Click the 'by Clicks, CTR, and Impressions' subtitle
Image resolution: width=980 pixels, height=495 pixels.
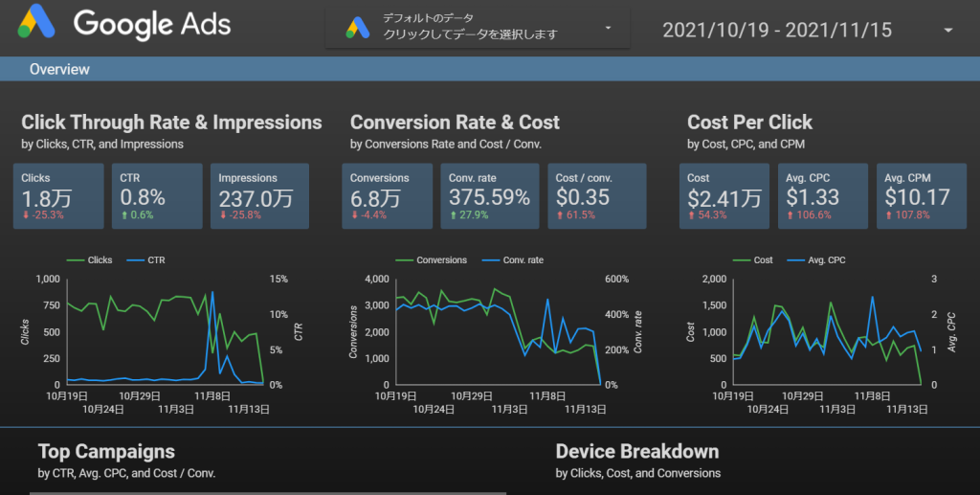pos(102,145)
